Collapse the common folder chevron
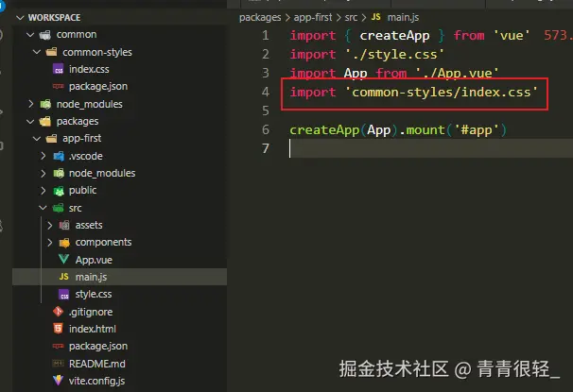 30,35
